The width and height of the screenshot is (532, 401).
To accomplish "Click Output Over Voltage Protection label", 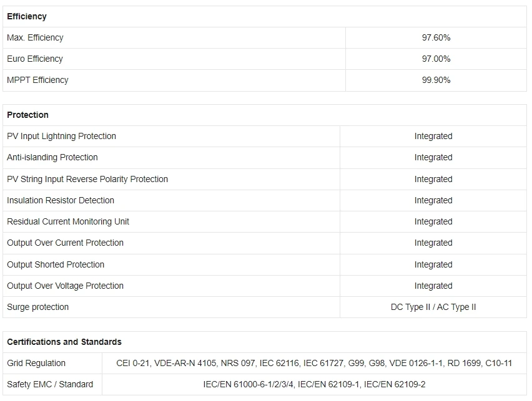I will click(65, 286).
